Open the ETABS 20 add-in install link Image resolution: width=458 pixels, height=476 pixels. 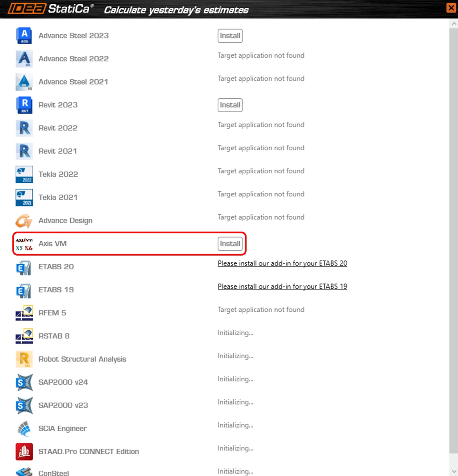(x=282, y=263)
